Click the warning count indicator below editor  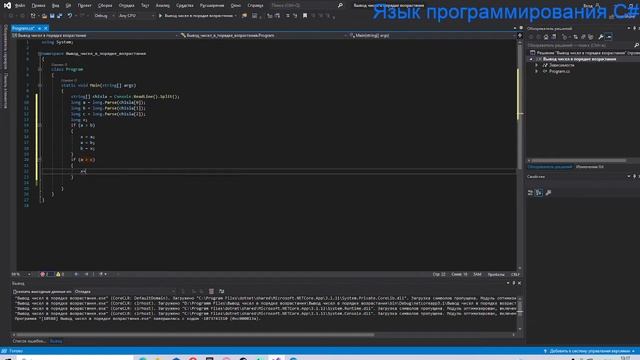(x=60, y=274)
